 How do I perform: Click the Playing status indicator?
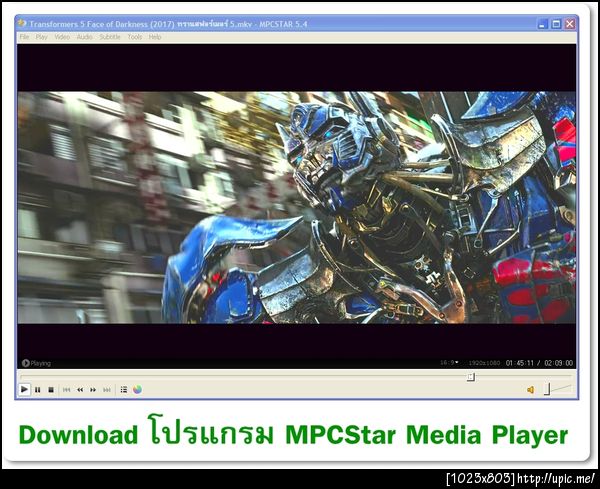(x=36, y=363)
